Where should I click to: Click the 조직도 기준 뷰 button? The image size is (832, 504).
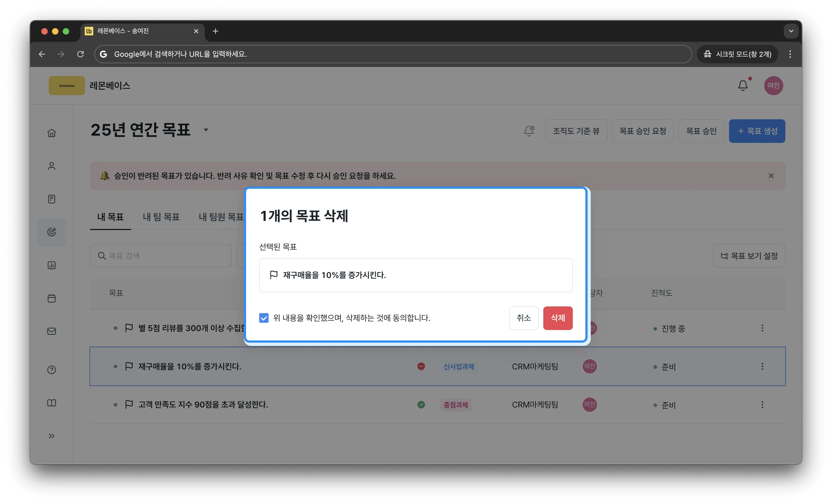pyautogui.click(x=576, y=131)
